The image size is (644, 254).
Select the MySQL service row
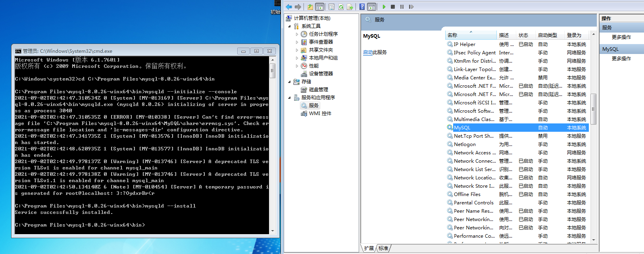tap(517, 128)
